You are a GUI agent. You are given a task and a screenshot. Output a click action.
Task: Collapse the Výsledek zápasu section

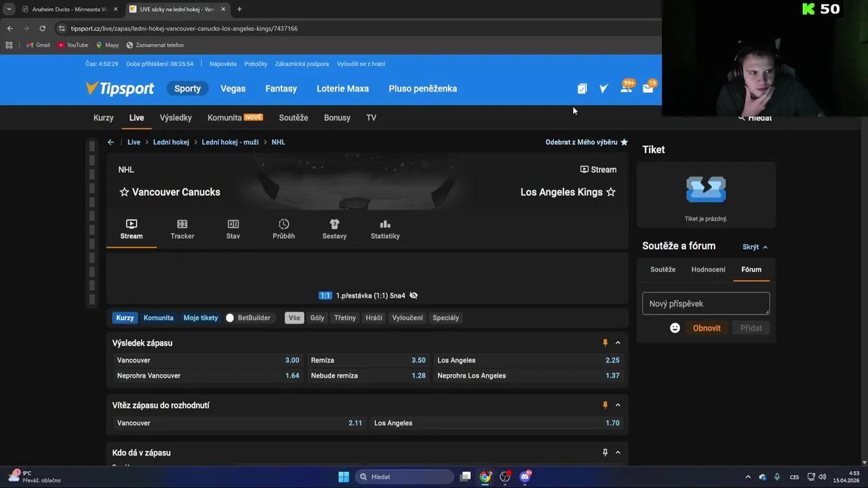click(x=618, y=343)
